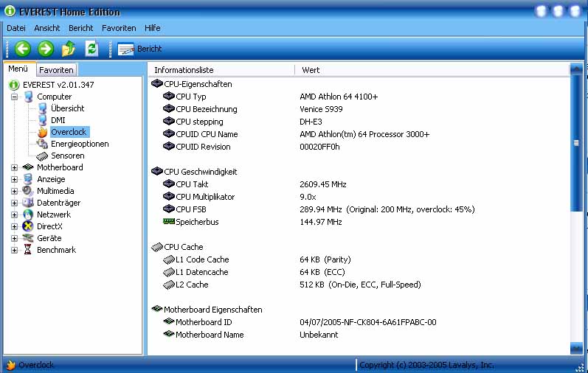Click the Sensoren chip icon

click(x=42, y=156)
